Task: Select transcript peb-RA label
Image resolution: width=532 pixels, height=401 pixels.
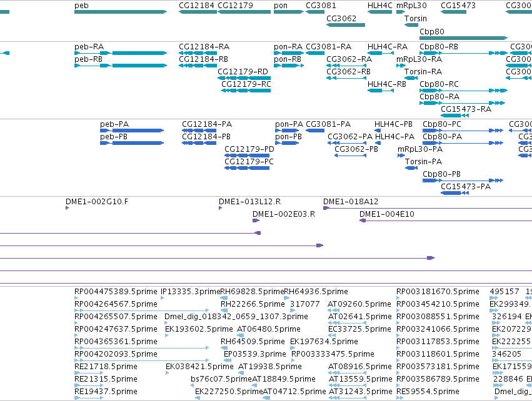Action: (x=89, y=47)
